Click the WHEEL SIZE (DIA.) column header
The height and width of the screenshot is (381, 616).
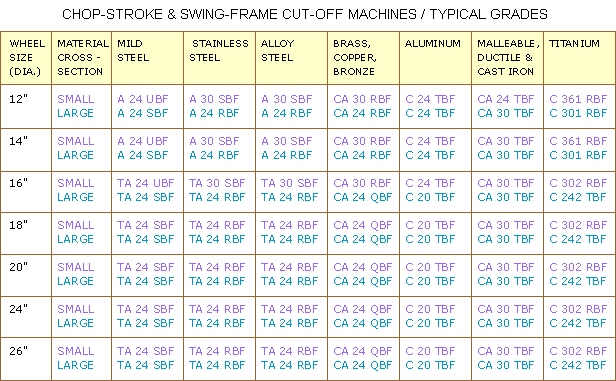pyautogui.click(x=26, y=58)
